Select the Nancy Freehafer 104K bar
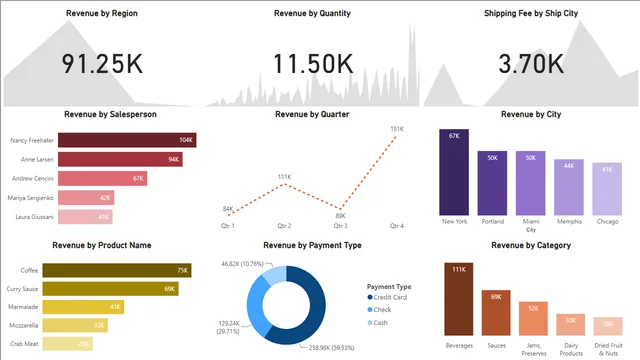Viewport: 640px width, 360px height. click(127, 140)
